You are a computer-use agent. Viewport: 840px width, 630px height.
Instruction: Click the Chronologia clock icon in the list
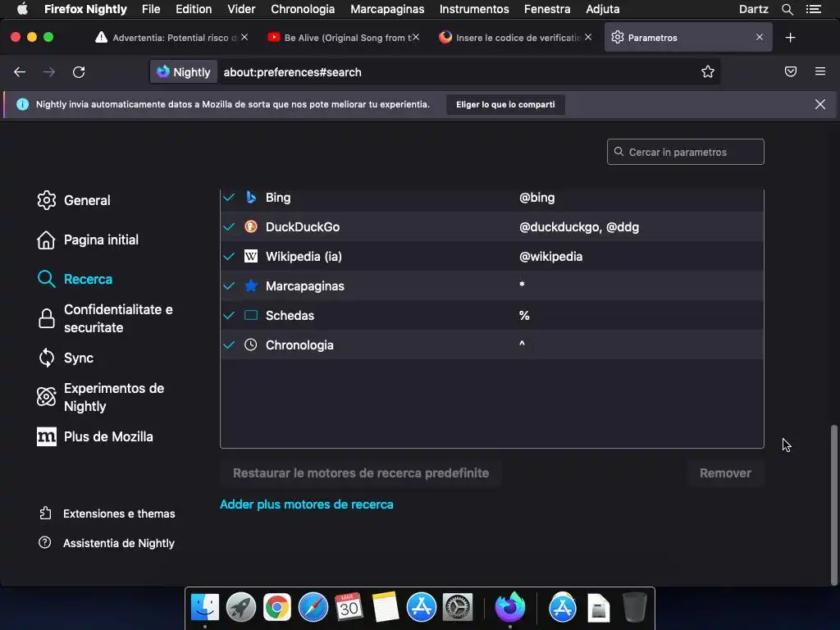[251, 345]
